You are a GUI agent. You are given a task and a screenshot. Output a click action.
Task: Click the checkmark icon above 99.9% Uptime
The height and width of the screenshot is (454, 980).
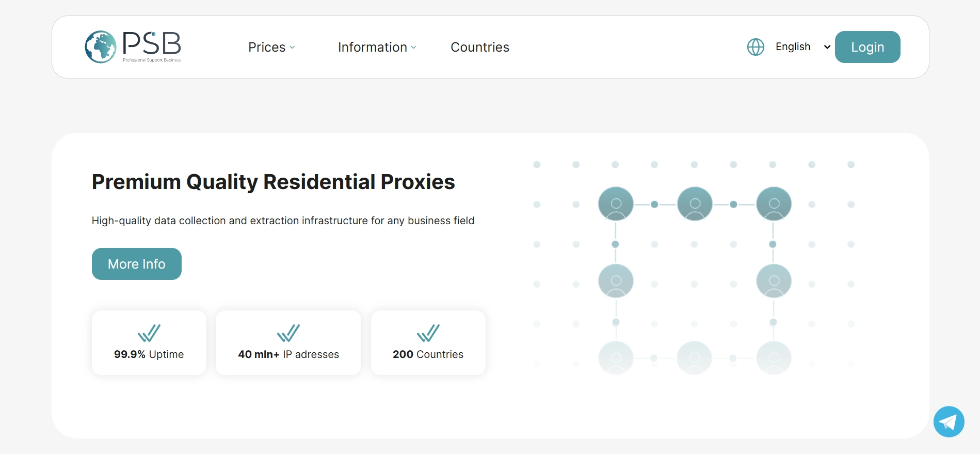click(149, 333)
